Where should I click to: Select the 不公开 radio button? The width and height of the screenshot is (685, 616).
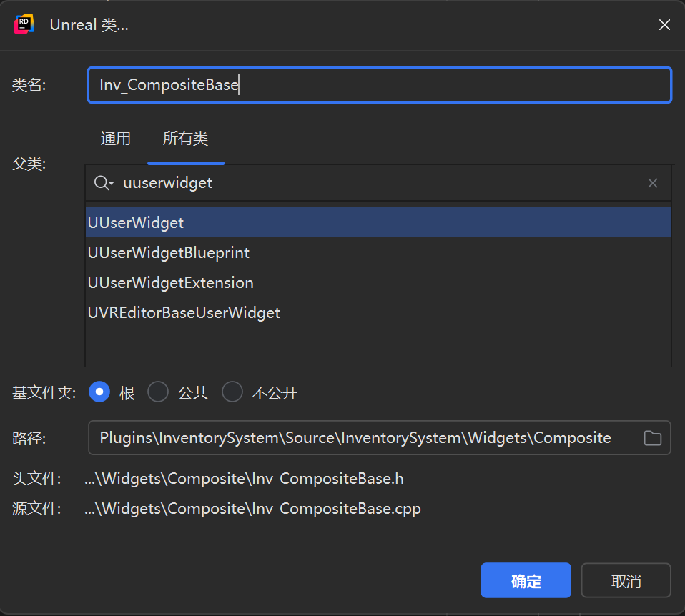[232, 392]
